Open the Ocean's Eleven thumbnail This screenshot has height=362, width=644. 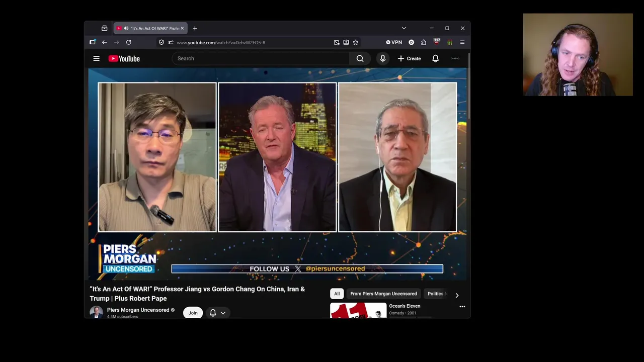[358, 310]
